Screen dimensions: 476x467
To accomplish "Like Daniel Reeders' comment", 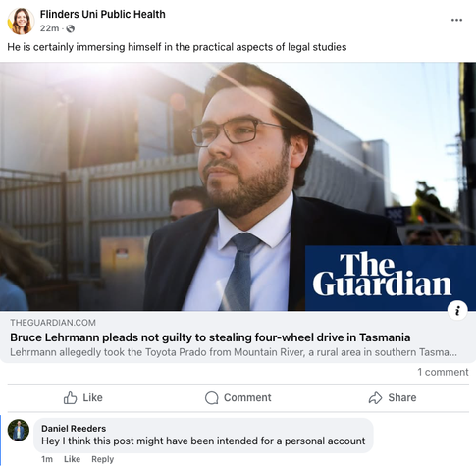I will [x=72, y=459].
